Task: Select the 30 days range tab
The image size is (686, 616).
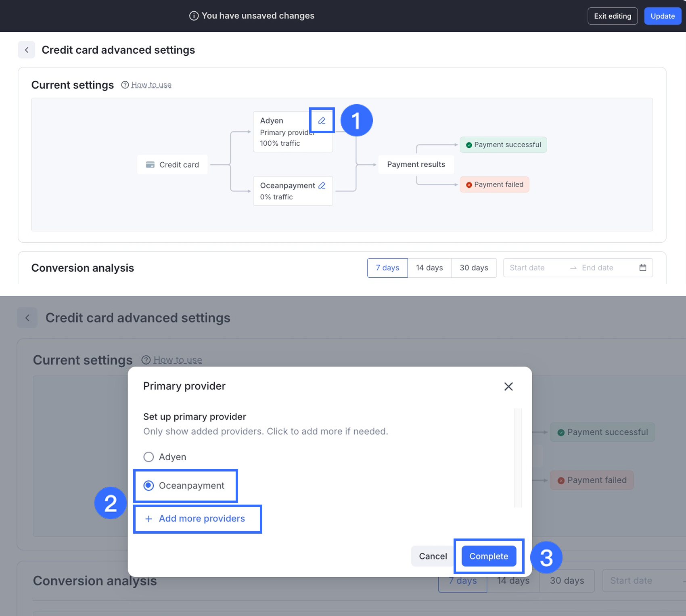Action: 474,268
